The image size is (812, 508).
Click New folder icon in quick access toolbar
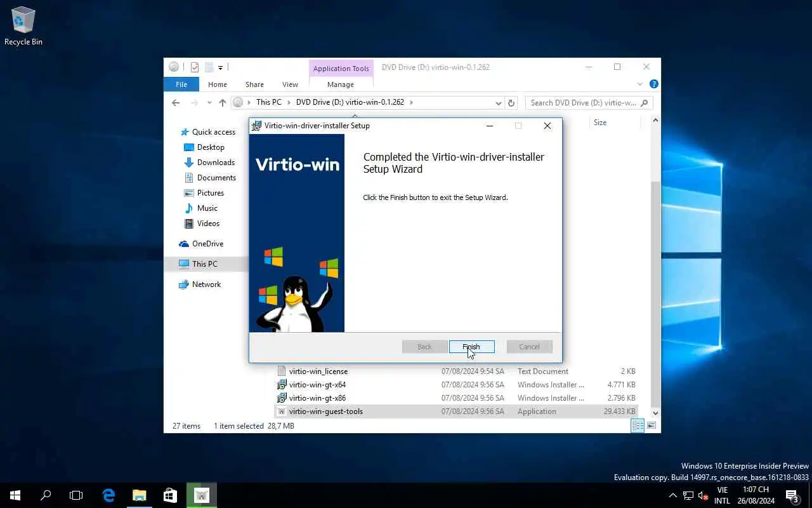[x=208, y=67]
